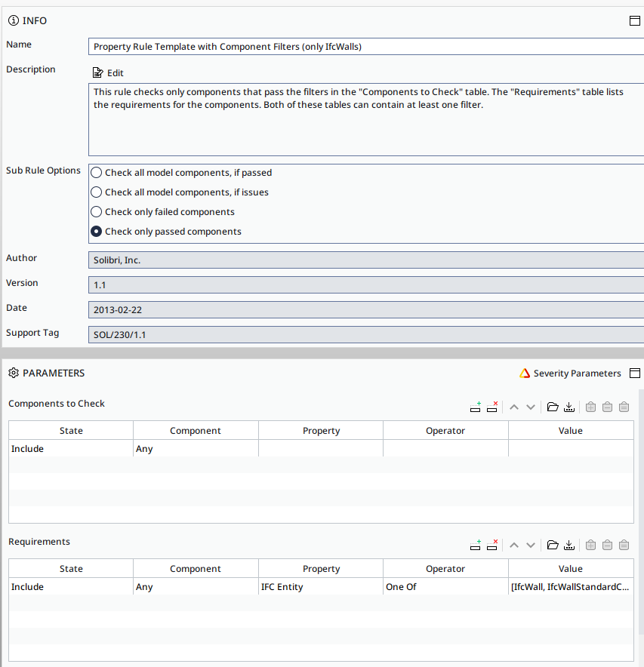The height and width of the screenshot is (667, 644).
Task: Move row up in Requirements table
Action: 514,545
